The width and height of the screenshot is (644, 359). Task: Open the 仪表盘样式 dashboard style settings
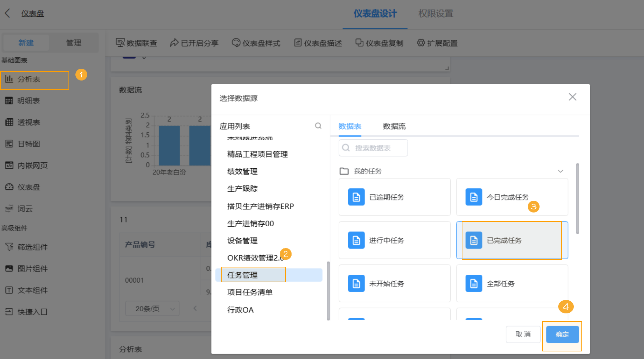256,43
